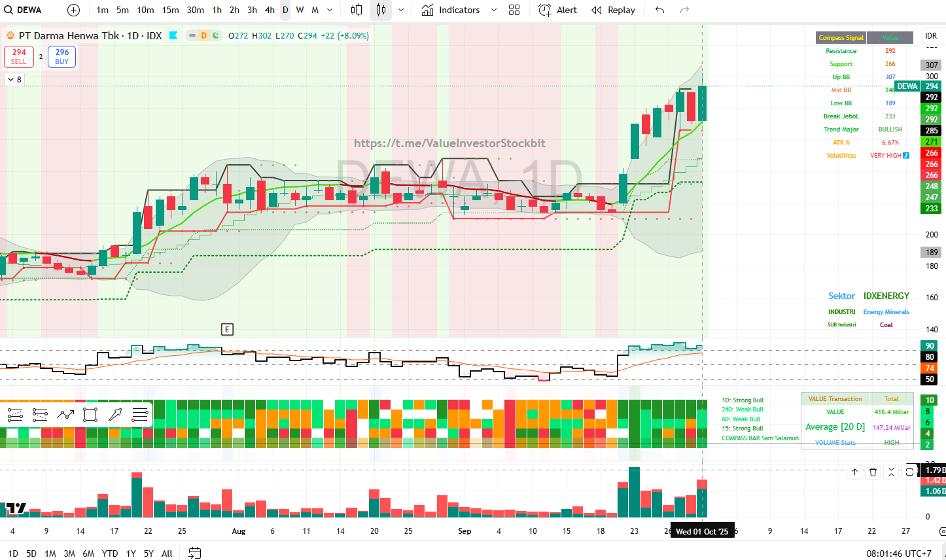Image resolution: width=946 pixels, height=560 pixels.
Task: Select the rectangle drawing tool
Action: click(90, 414)
